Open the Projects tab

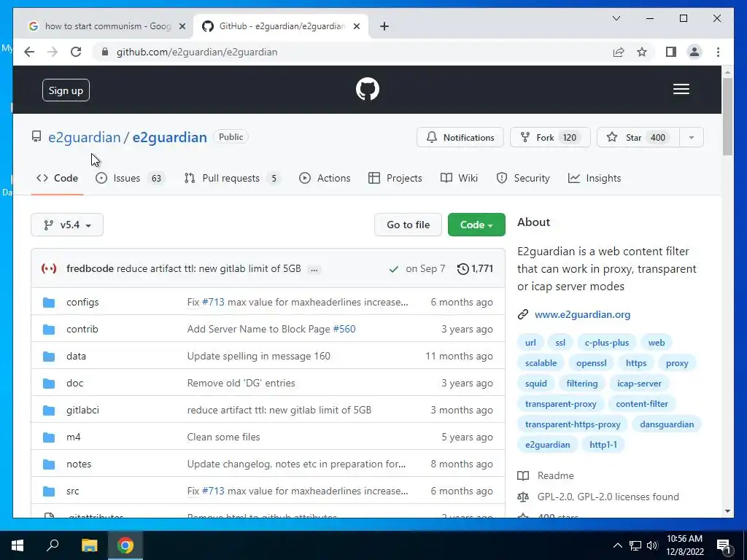tap(395, 178)
